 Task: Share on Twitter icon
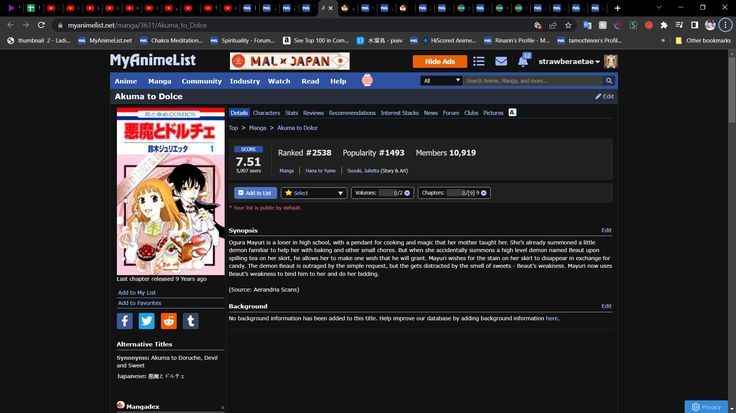tap(146, 321)
